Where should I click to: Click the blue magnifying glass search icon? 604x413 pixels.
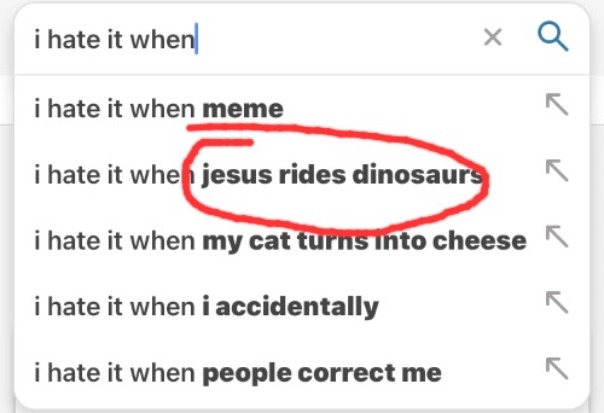[553, 37]
